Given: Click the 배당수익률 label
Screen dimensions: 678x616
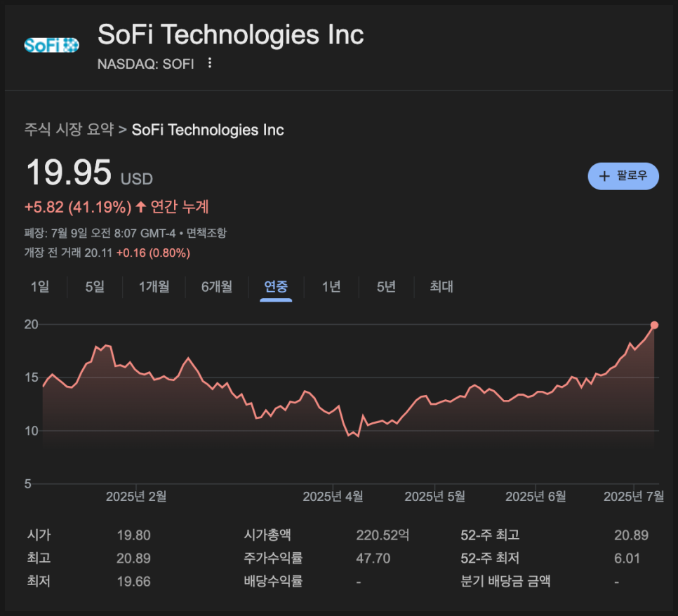Looking at the screenshot, I should point(273,581).
